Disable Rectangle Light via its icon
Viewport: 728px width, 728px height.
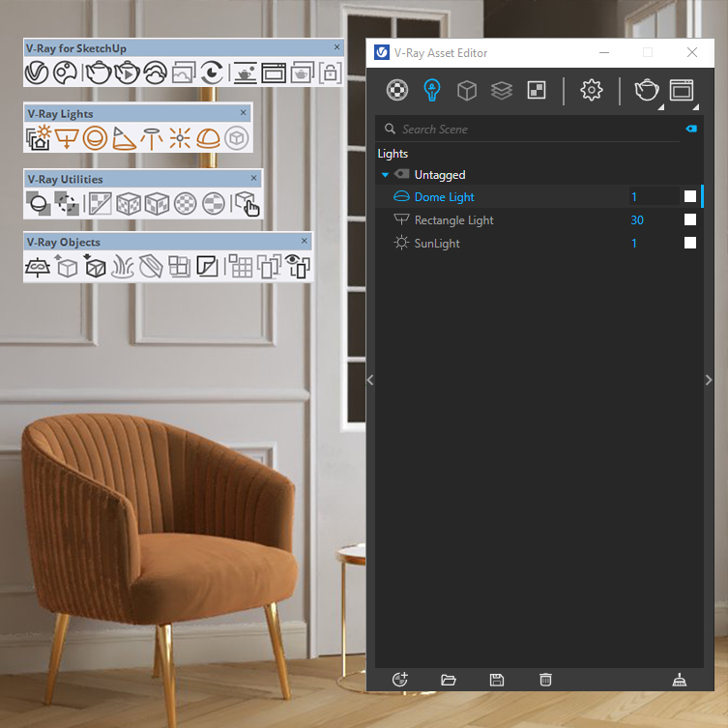[x=401, y=220]
